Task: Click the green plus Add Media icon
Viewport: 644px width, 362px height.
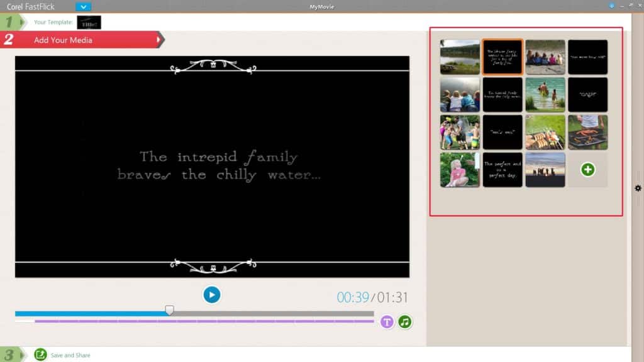Action: 587,170
